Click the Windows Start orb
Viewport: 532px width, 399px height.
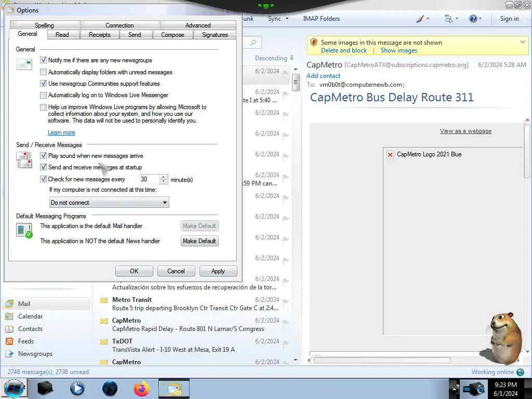[x=14, y=389]
